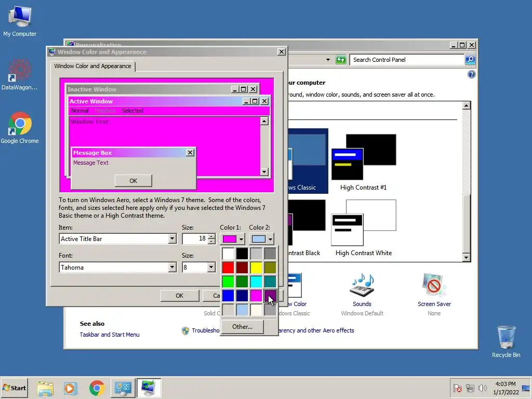Click the taskbar clock 4:03 PM

click(x=505, y=384)
